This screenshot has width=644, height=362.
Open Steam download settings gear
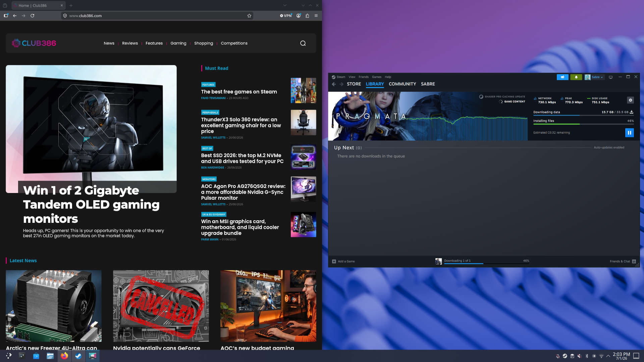pyautogui.click(x=630, y=100)
